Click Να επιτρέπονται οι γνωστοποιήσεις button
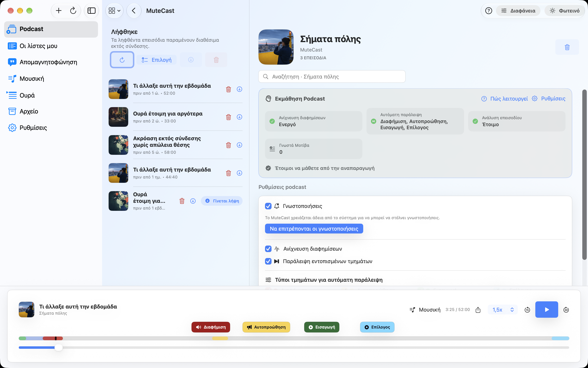Viewport: 588px width, 368px height. [x=314, y=229]
